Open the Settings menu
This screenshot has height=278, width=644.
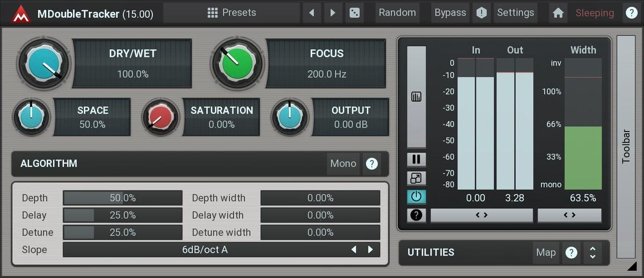point(515,13)
